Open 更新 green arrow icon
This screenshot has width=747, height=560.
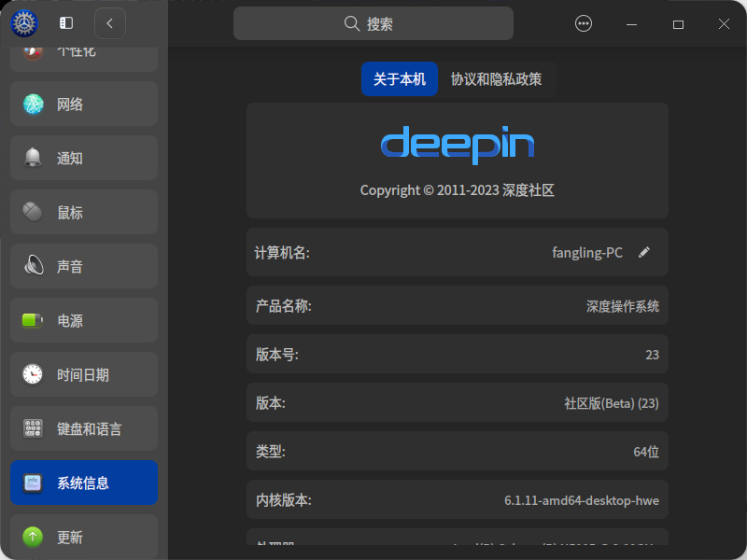(x=33, y=538)
